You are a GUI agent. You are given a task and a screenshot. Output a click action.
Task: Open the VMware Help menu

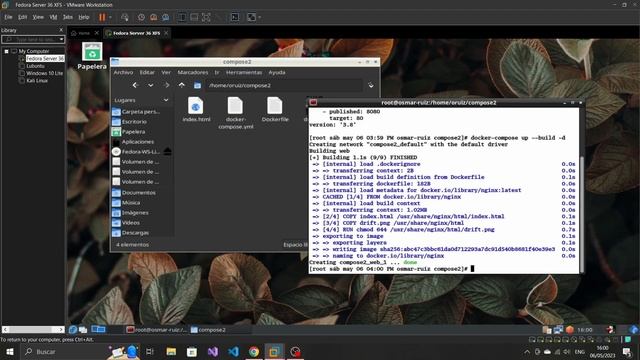click(x=84, y=17)
